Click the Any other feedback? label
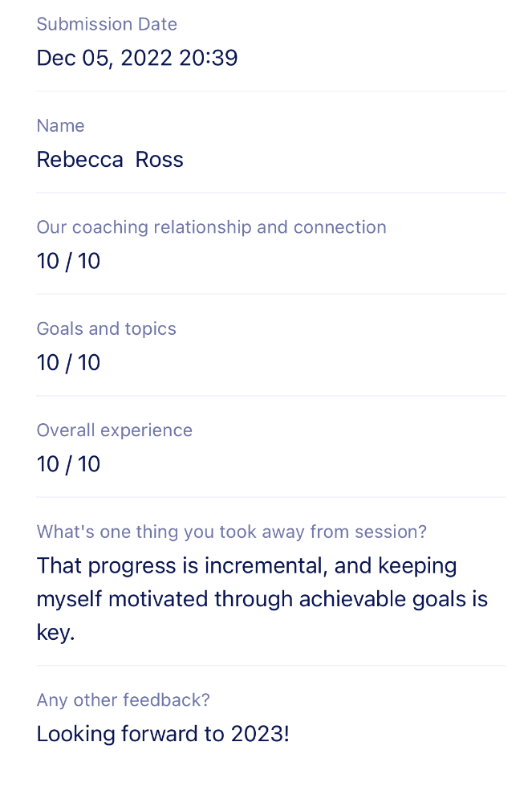The height and width of the screenshot is (803, 532). 124,700
